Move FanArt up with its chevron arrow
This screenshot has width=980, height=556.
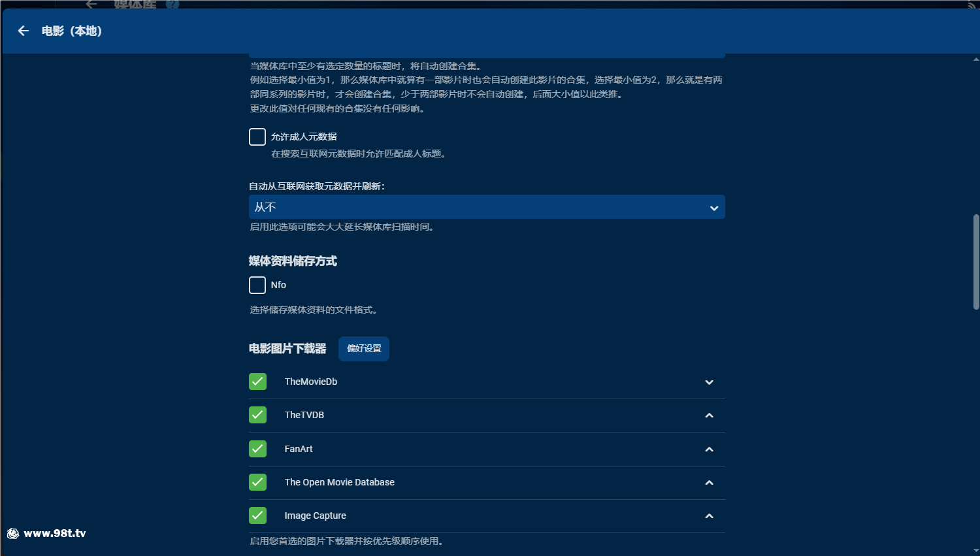tap(709, 450)
